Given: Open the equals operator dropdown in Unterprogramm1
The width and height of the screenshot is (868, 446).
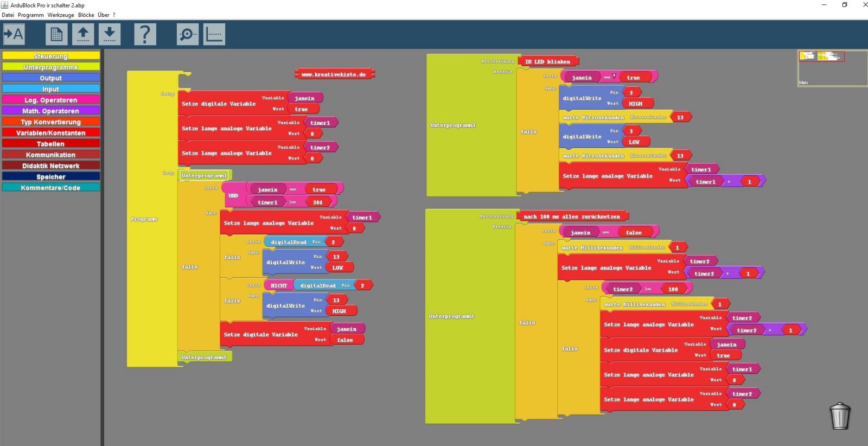Looking at the screenshot, I should (614, 77).
